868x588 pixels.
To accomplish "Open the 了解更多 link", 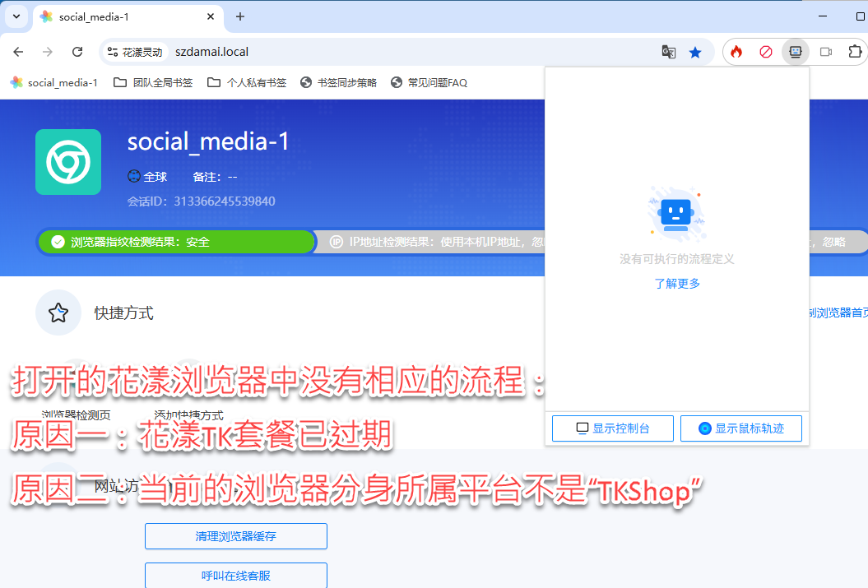I will coord(677,283).
